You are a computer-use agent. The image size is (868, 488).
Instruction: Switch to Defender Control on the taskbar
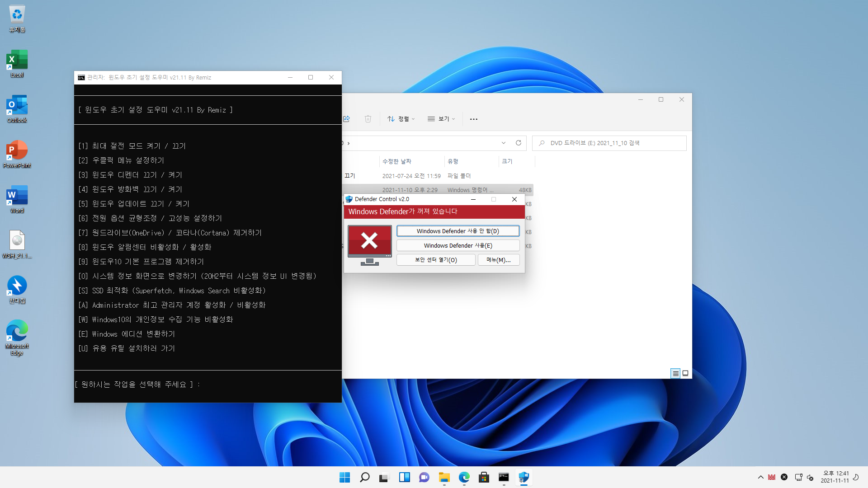[524, 477]
